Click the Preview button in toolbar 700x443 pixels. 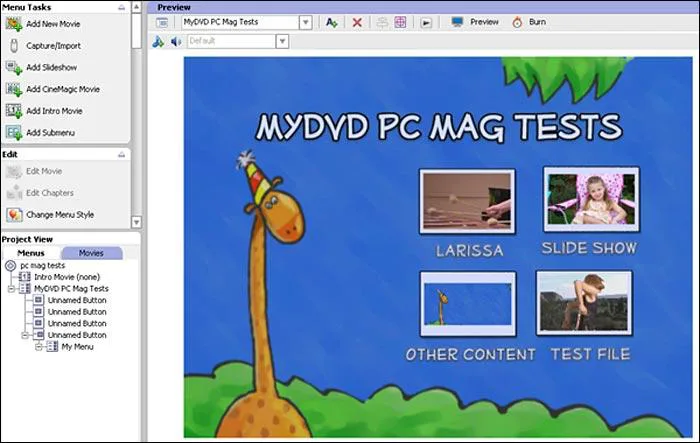pyautogui.click(x=475, y=21)
